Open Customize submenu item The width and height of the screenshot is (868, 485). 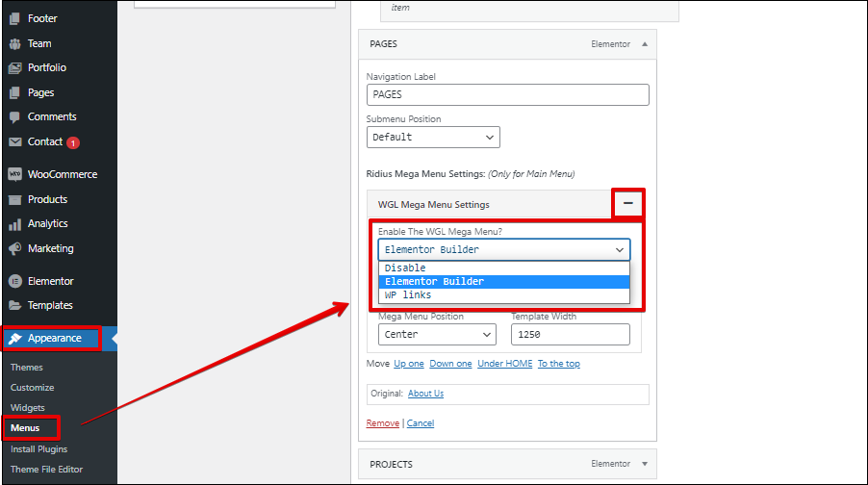pos(32,388)
